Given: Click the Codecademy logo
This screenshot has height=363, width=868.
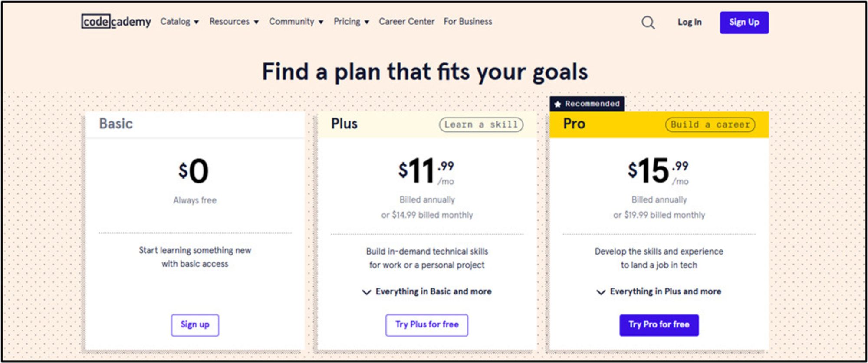Looking at the screenshot, I should [116, 21].
